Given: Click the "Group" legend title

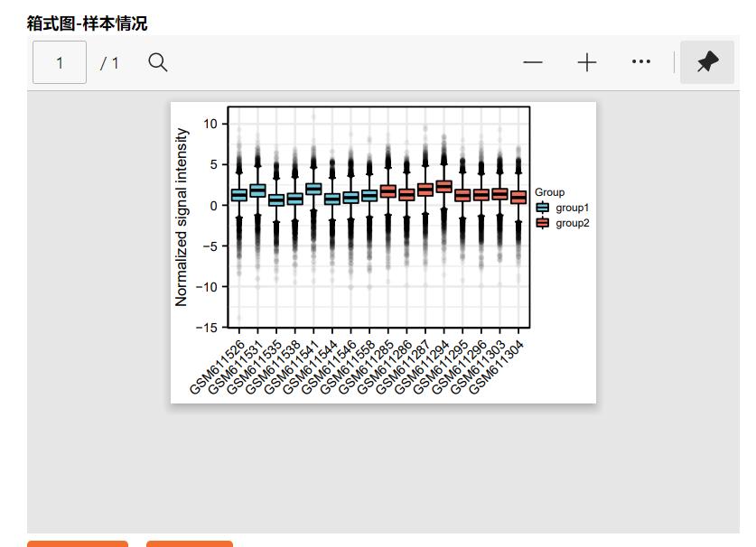Looking at the screenshot, I should (549, 192).
